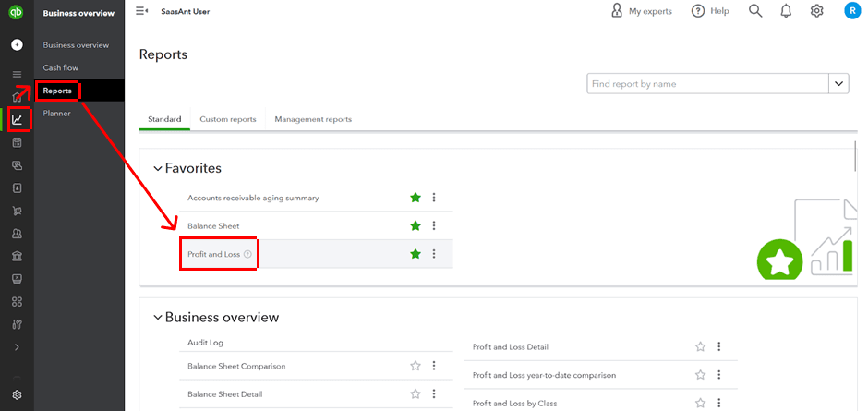Switch to the Management reports tab
Screen dimensions: 868x411
pos(313,119)
